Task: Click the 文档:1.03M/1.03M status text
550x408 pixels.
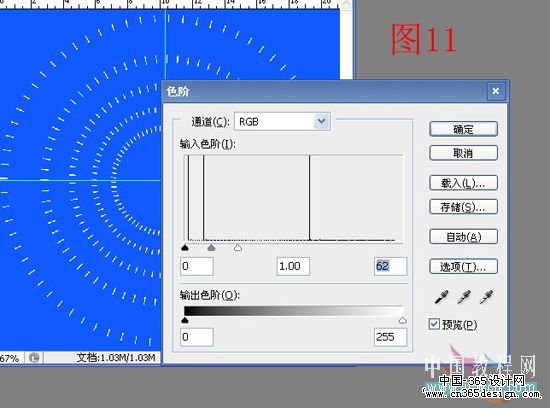Action: click(x=116, y=358)
